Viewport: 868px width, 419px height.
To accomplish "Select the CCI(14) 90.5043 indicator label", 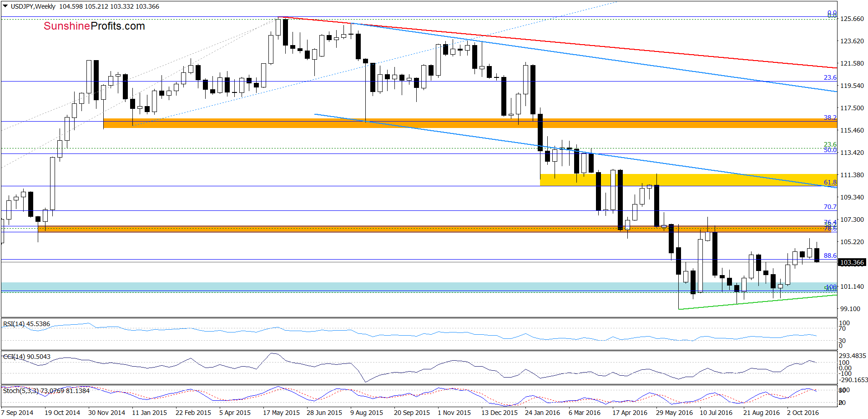I will 27,357.
